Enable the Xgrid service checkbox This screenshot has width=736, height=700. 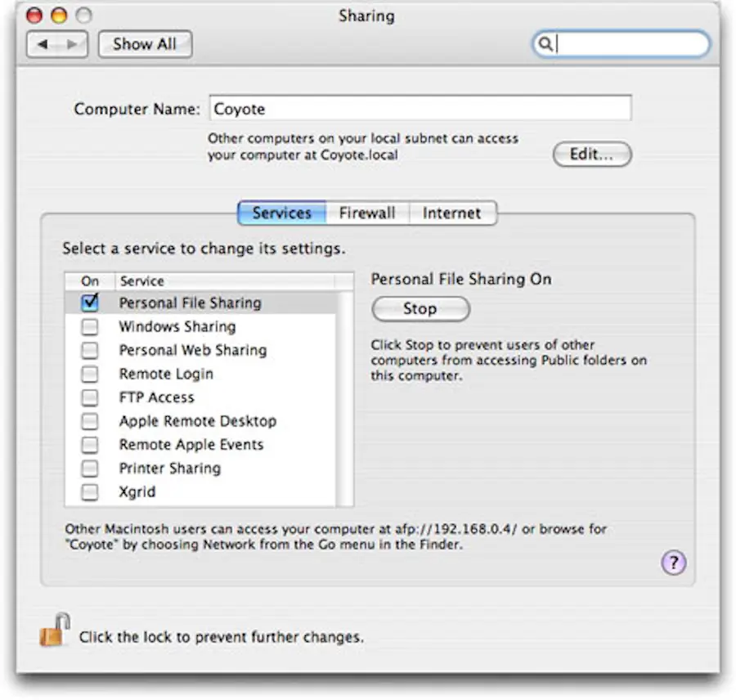tap(90, 491)
